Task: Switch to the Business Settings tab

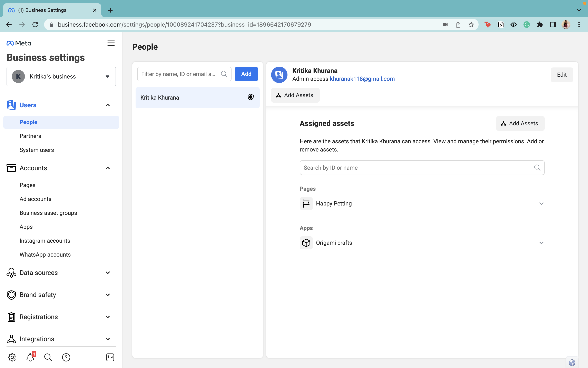Action: pyautogui.click(x=52, y=10)
